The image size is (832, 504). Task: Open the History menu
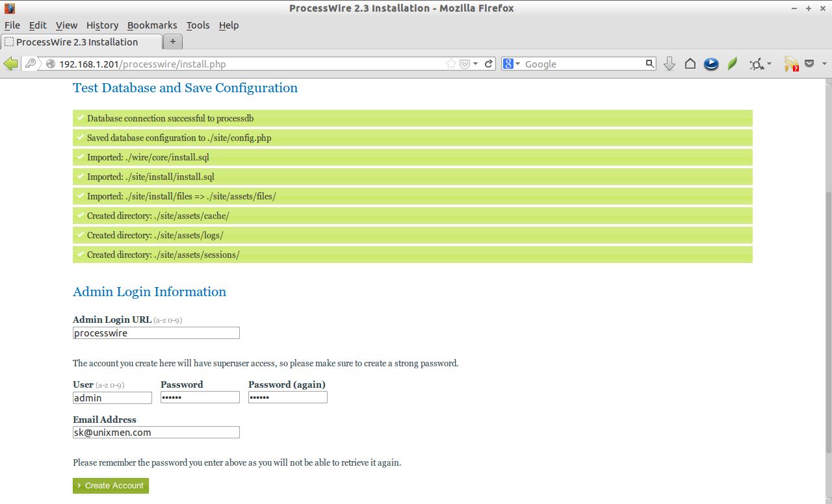pos(102,25)
